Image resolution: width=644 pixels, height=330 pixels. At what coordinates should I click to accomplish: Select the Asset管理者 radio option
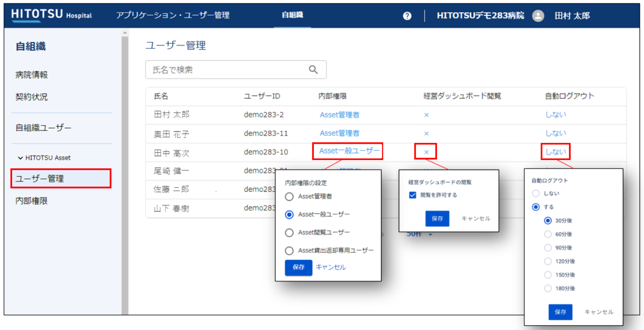(289, 196)
